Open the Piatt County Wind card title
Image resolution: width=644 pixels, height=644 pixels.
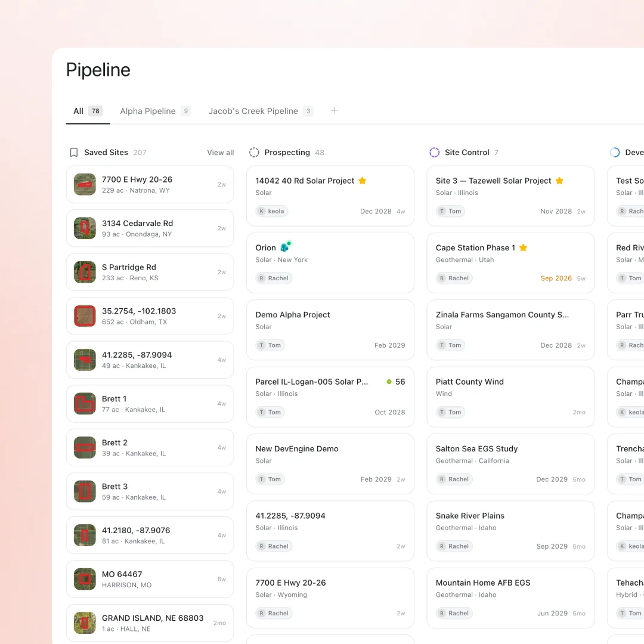pos(469,382)
